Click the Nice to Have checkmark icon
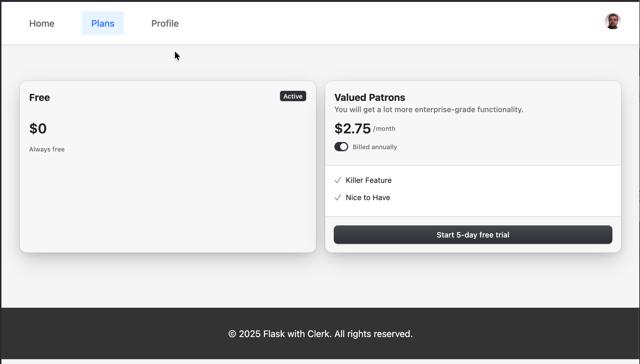This screenshot has width=640, height=364. click(x=338, y=198)
